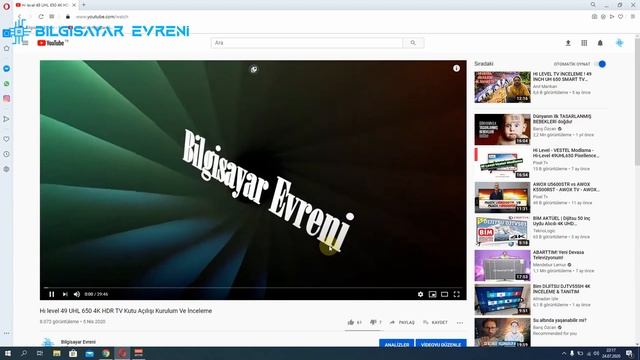This screenshot has width=640, height=360.
Task: Add page to bookmarks heart in address bar
Action: 620,17
